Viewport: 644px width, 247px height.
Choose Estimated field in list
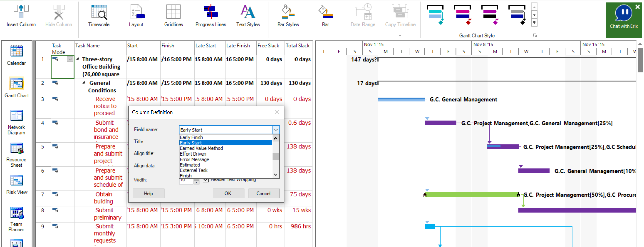(226, 165)
